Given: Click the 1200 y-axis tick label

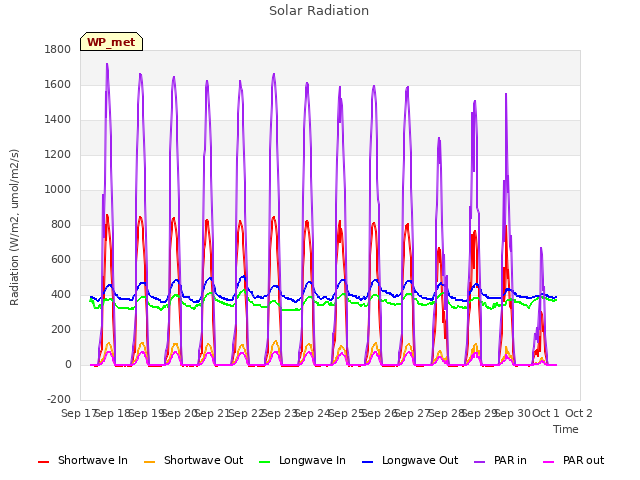Looking at the screenshot, I should 58,155.
